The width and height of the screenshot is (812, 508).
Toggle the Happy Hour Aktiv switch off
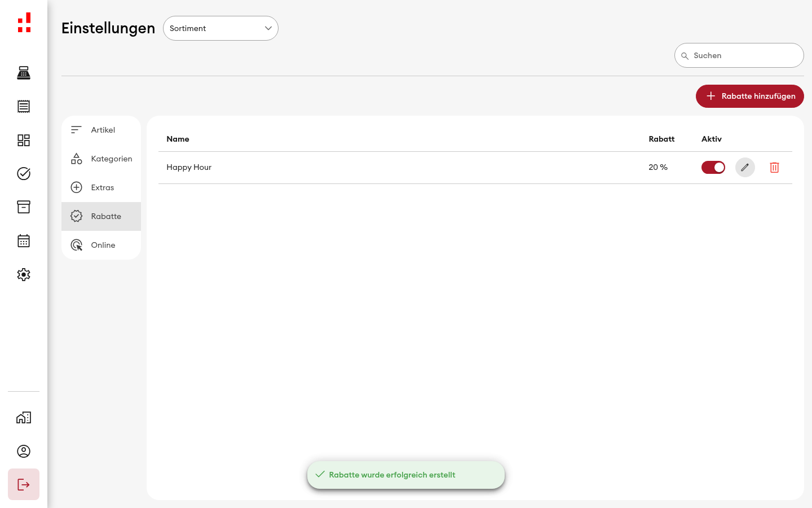pos(713,168)
